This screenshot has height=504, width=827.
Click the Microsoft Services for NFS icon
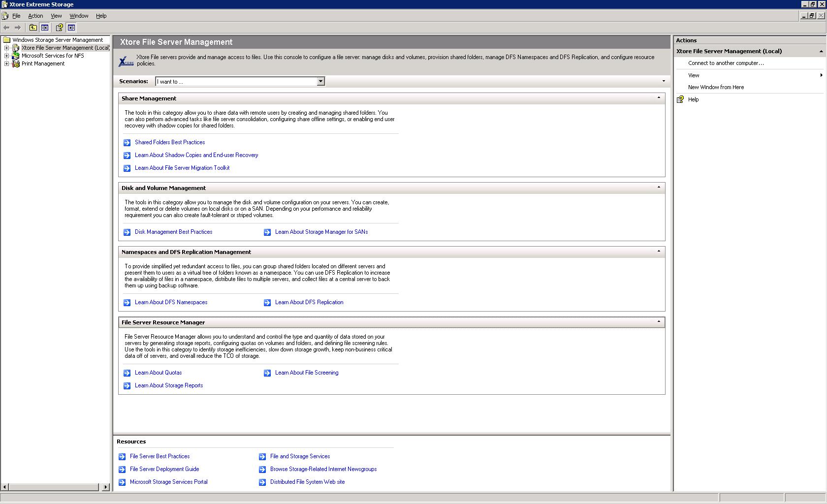16,56
